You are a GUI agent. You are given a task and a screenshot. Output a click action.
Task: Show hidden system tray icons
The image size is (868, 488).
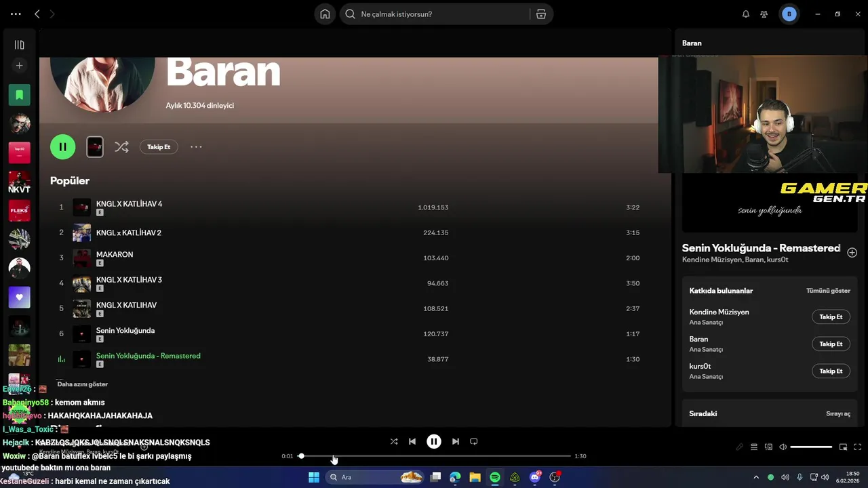tap(756, 477)
